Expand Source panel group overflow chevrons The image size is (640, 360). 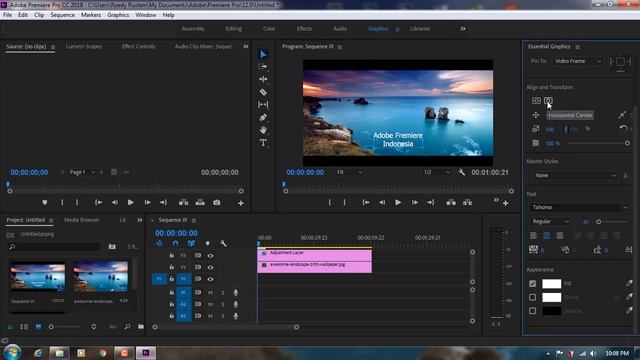(x=245, y=47)
